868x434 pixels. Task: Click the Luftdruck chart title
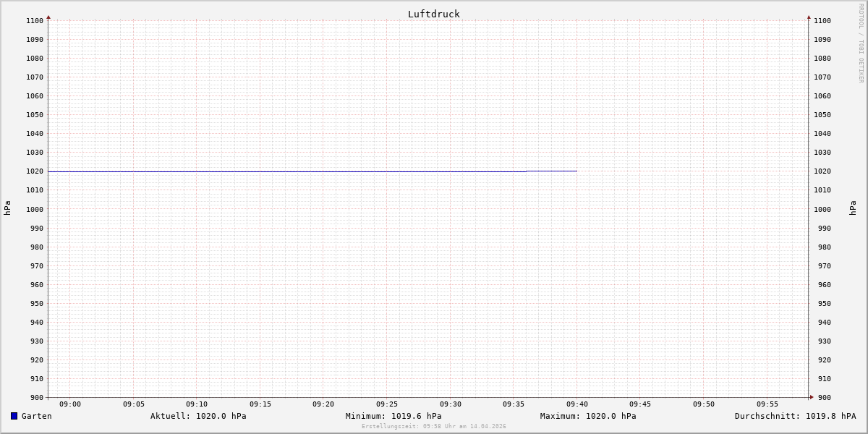click(433, 14)
